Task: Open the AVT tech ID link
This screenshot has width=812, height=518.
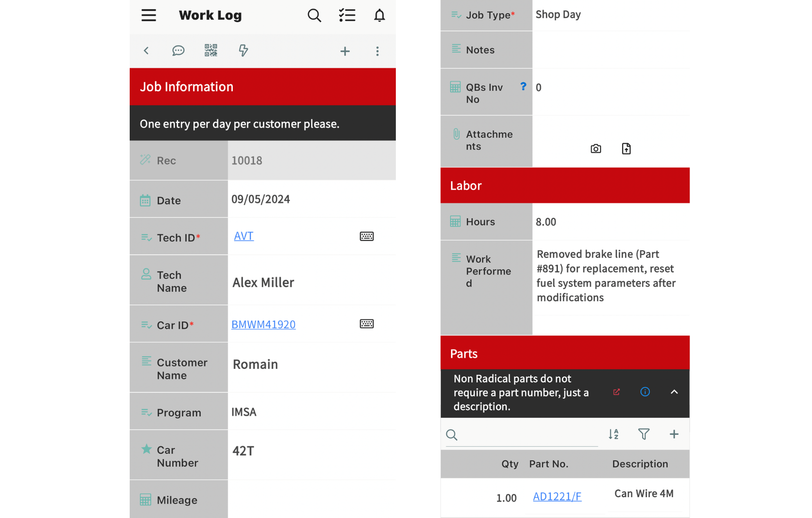Action: [x=244, y=236]
